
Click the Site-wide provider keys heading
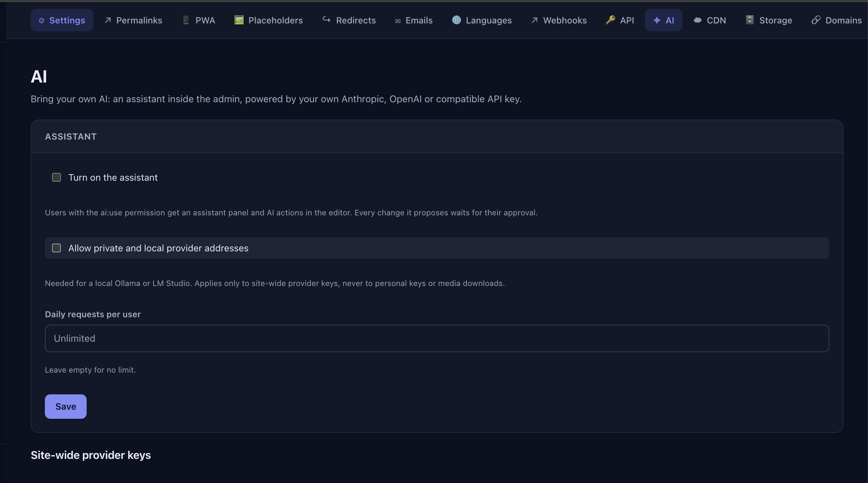(91, 455)
